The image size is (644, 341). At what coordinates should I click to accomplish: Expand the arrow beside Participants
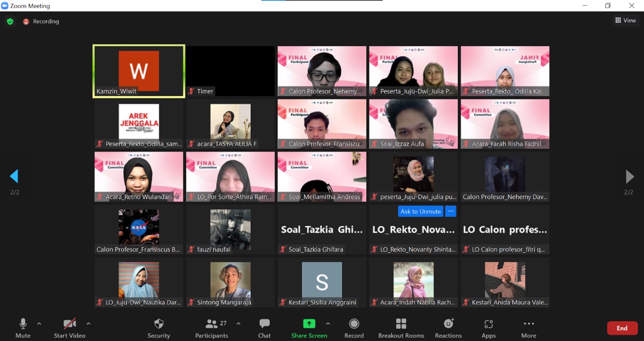coord(238,323)
